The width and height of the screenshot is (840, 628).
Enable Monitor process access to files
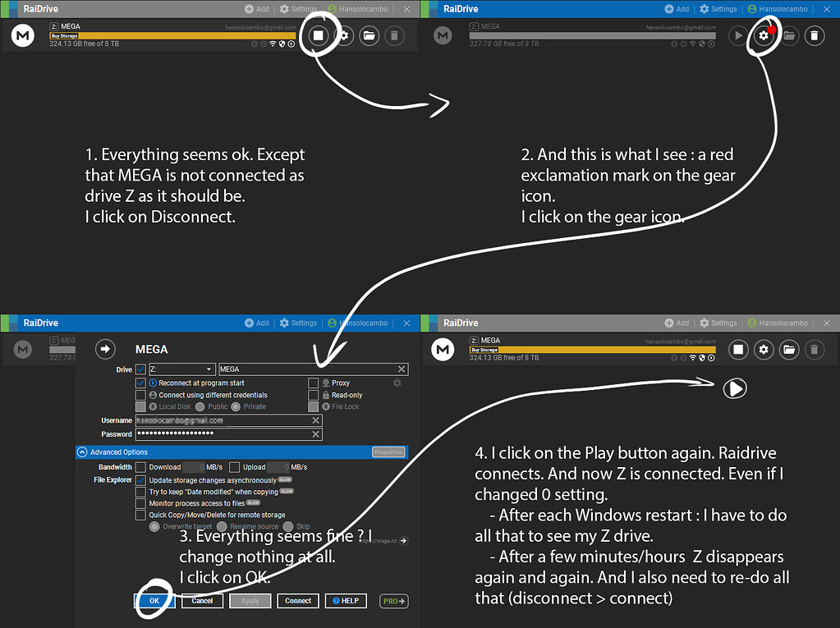pyautogui.click(x=140, y=503)
